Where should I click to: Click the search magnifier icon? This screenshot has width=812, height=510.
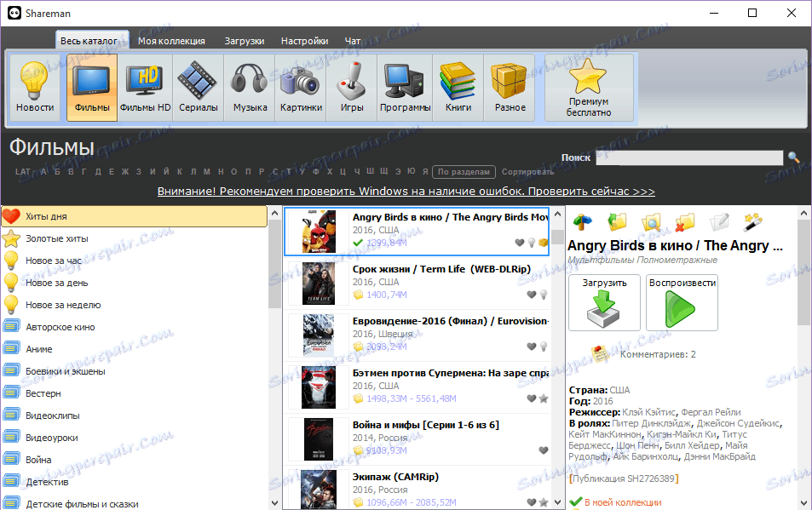(793, 158)
